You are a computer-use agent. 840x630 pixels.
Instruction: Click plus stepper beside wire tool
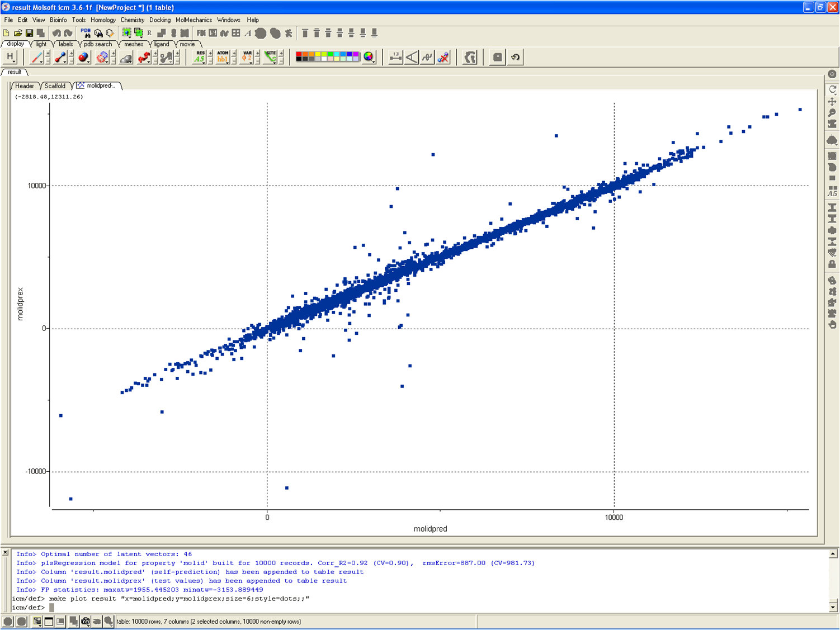(x=48, y=54)
